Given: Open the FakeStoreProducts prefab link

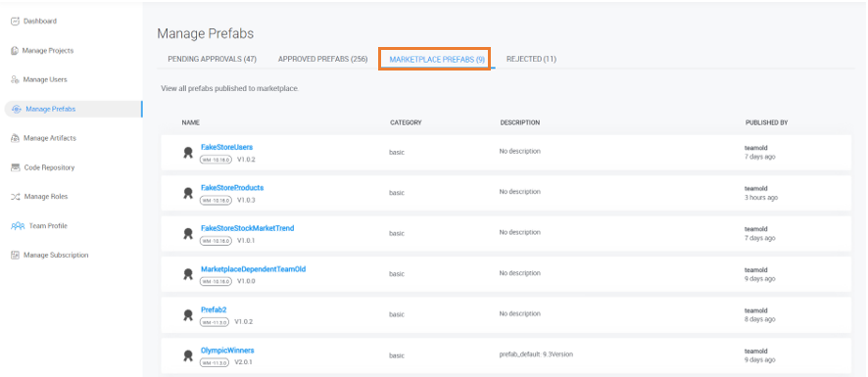Looking at the screenshot, I should pyautogui.click(x=232, y=188).
